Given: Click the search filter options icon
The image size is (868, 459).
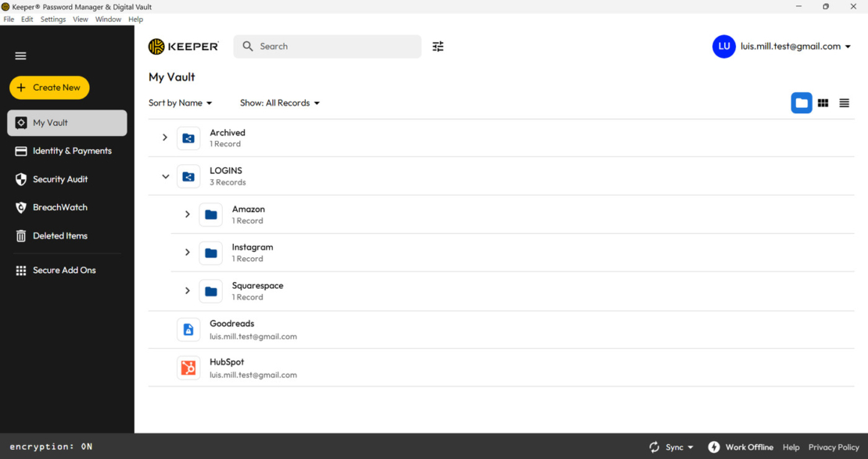Looking at the screenshot, I should tap(438, 46).
